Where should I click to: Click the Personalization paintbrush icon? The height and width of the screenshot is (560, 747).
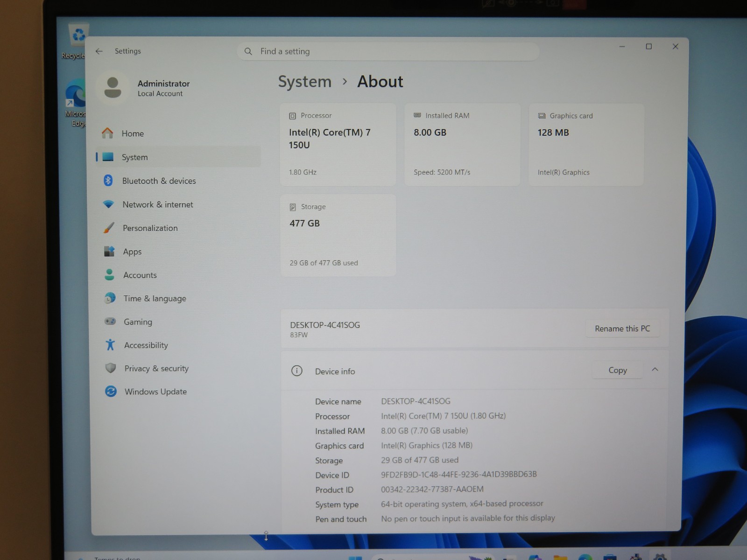coord(109,228)
